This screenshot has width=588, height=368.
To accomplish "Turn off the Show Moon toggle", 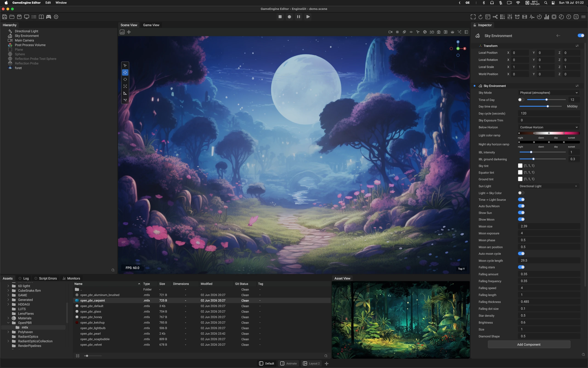I will click(x=521, y=219).
